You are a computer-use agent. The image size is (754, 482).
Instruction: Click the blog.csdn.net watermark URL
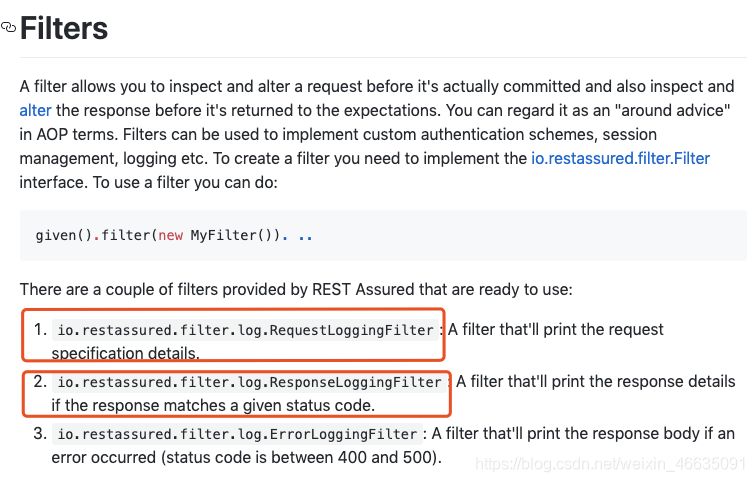click(610, 465)
